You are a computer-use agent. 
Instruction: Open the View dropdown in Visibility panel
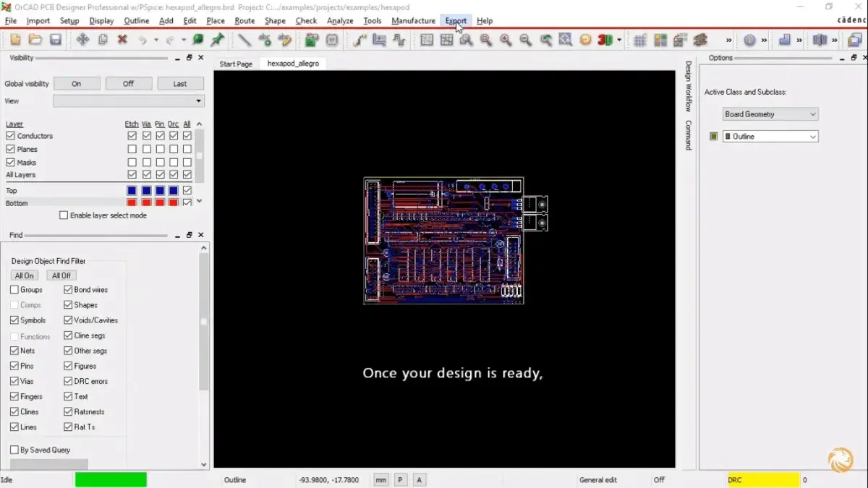(x=199, y=101)
